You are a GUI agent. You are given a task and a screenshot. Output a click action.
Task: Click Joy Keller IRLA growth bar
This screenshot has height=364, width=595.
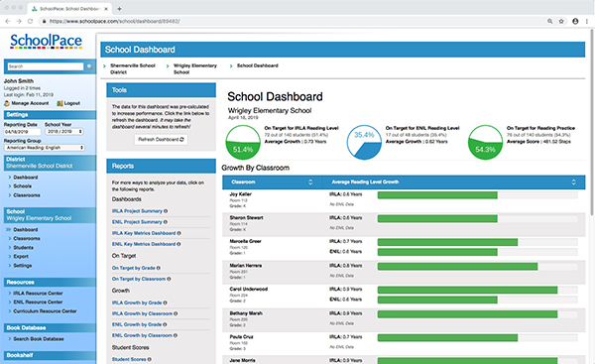click(437, 195)
